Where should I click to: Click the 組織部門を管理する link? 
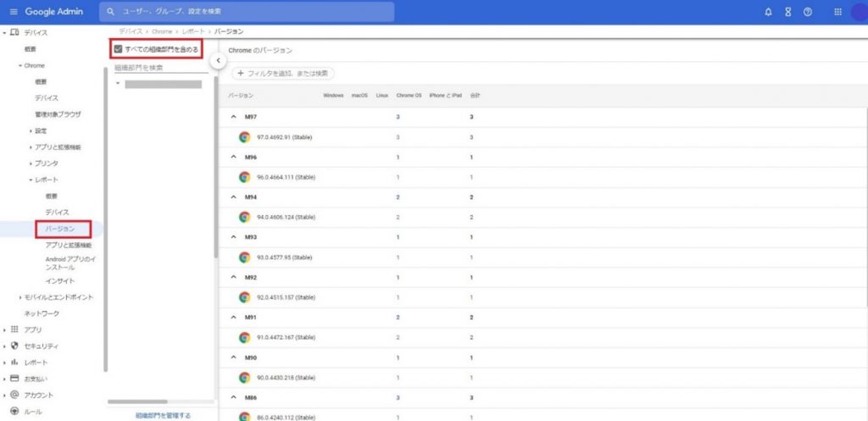(x=164, y=415)
